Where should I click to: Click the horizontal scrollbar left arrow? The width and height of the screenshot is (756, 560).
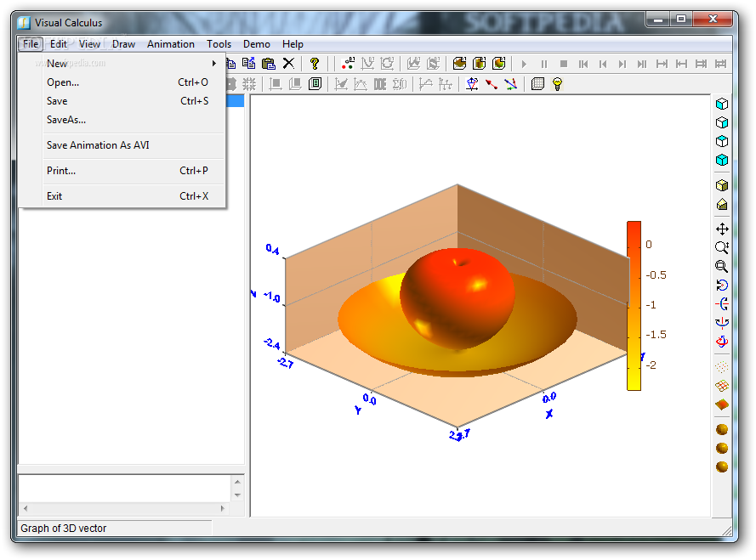[25, 508]
